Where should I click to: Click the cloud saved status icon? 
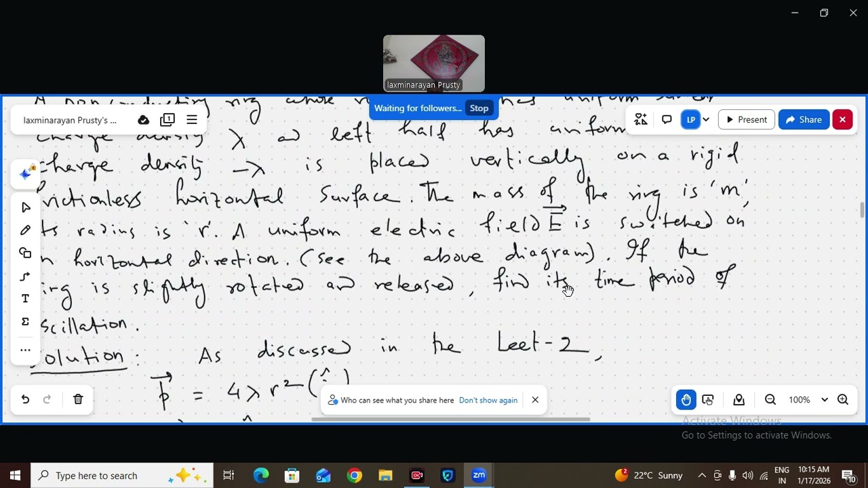coord(143,120)
